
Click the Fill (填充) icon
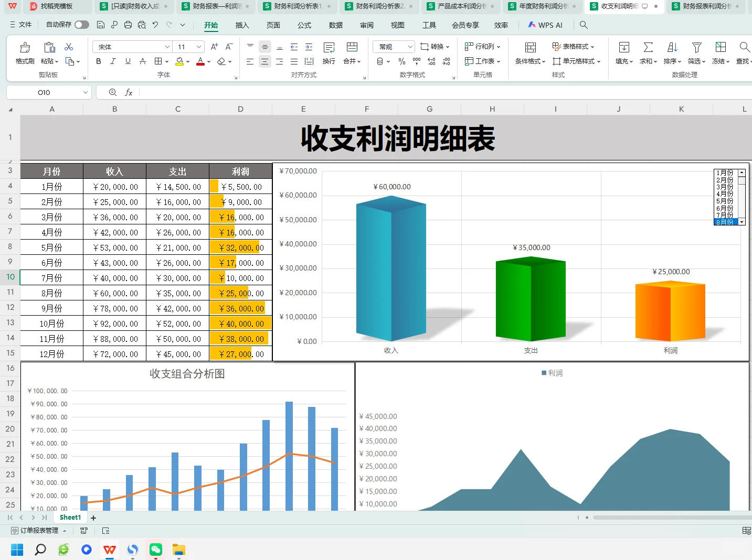pos(624,48)
